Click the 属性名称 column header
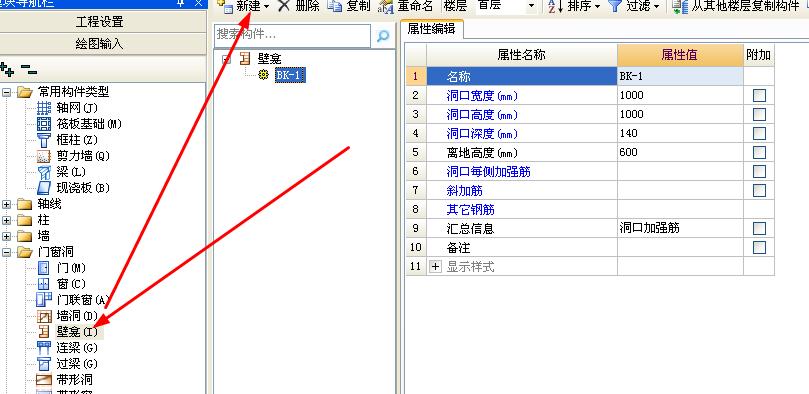This screenshot has height=394, width=809. (x=522, y=55)
